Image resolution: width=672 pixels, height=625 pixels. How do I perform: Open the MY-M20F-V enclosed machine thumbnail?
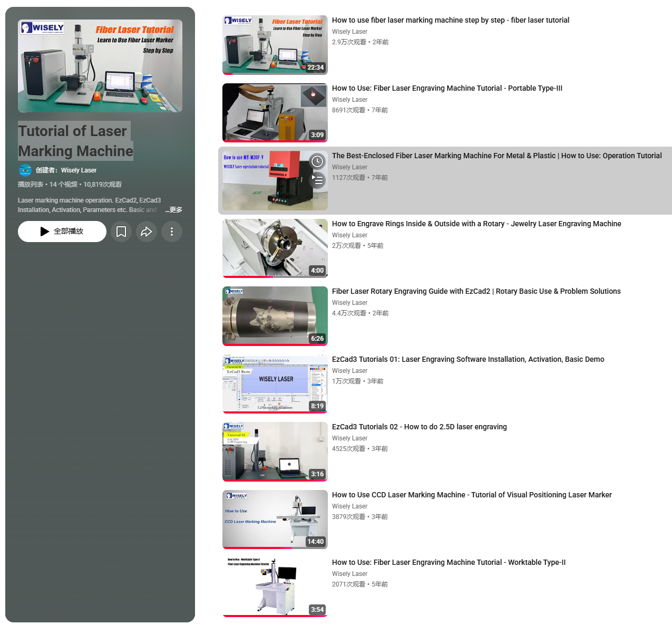pyautogui.click(x=275, y=180)
